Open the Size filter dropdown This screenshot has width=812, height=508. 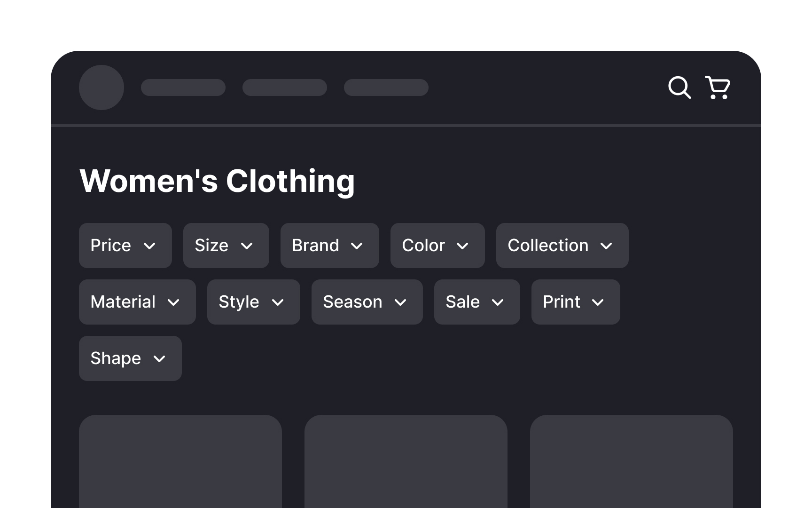[226, 246]
